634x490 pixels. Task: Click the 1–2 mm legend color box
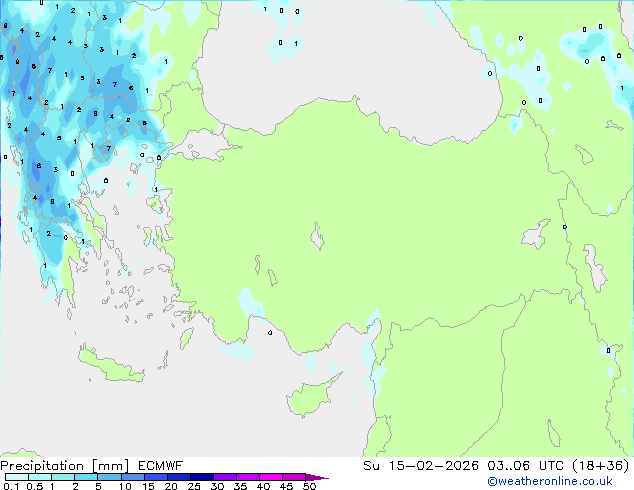[63, 477]
